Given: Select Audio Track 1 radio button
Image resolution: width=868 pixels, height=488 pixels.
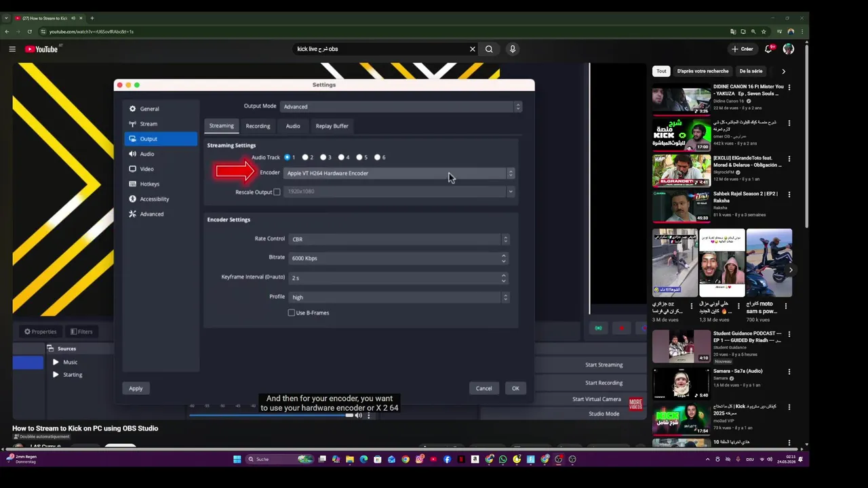Looking at the screenshot, I should pyautogui.click(x=288, y=157).
